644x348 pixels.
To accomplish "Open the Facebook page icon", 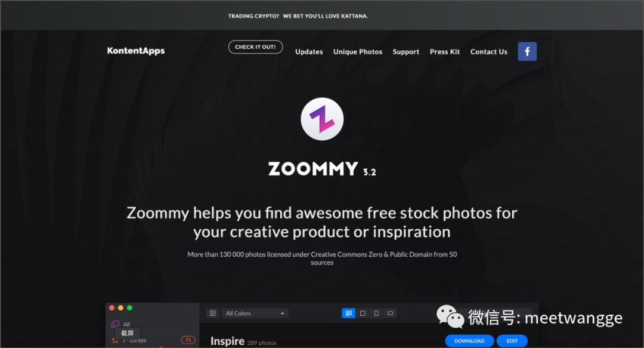I will click(x=527, y=51).
